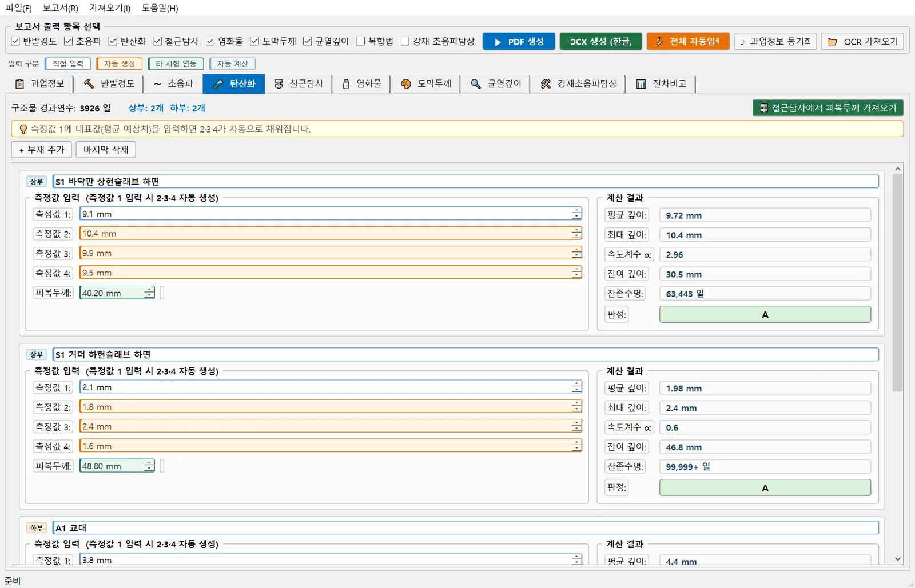Click the S1 바닥판 상현슬래브 하면 name field
The image size is (915, 588).
466,182
